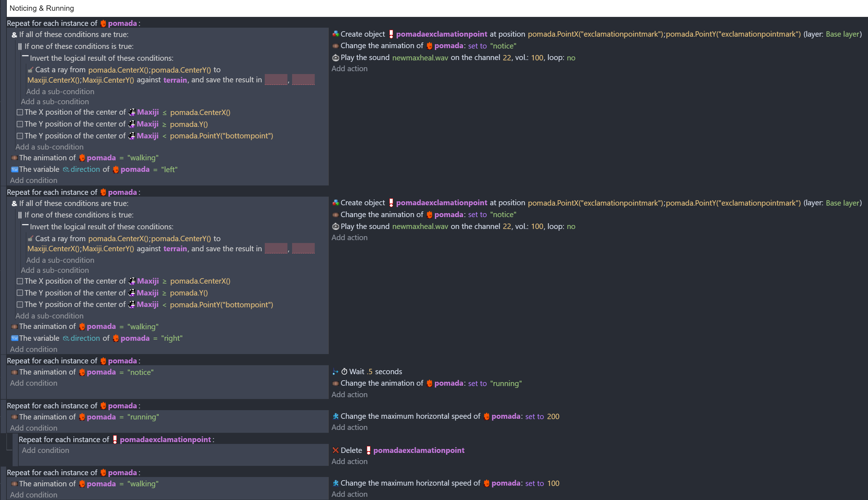Click the 'Base layer' parameter in the first Create object action
Screen dimensions: 868x500
842,34
